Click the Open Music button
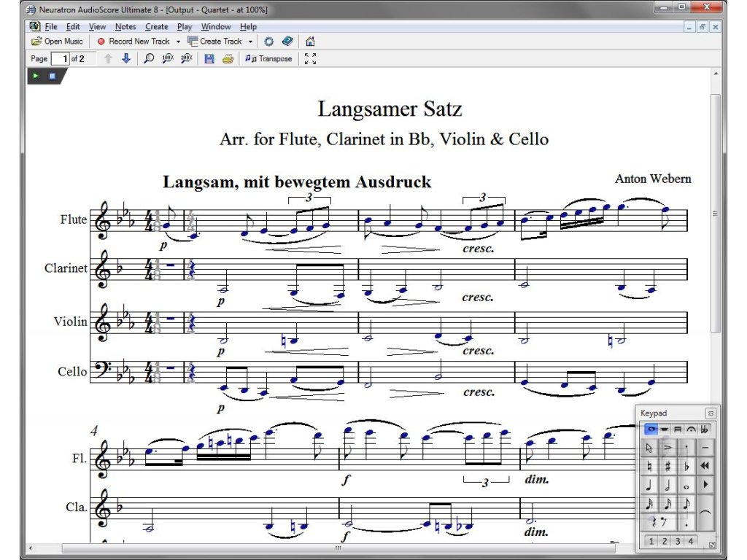The height and width of the screenshot is (560, 747). [x=58, y=42]
